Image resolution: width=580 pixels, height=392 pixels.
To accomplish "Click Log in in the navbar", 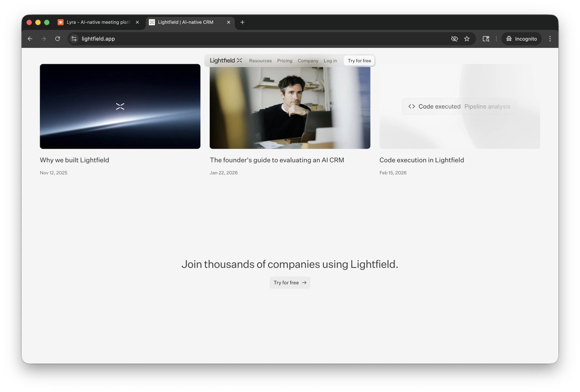I will pos(331,61).
